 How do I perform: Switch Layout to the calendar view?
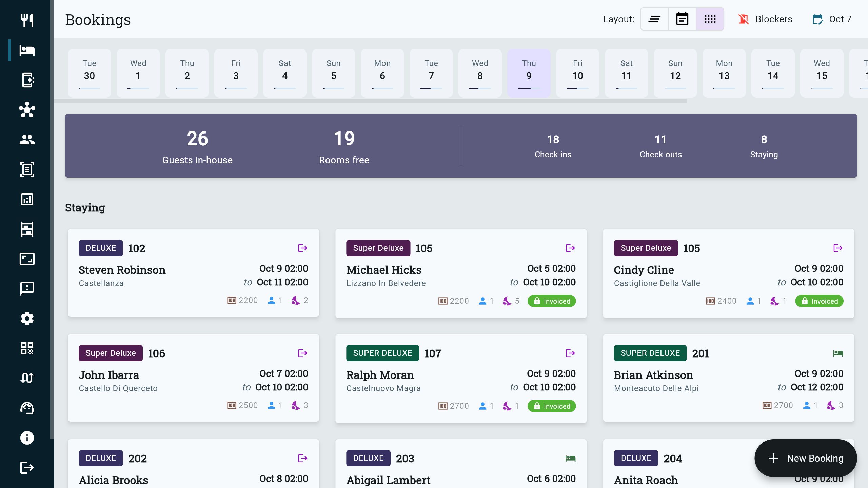682,19
